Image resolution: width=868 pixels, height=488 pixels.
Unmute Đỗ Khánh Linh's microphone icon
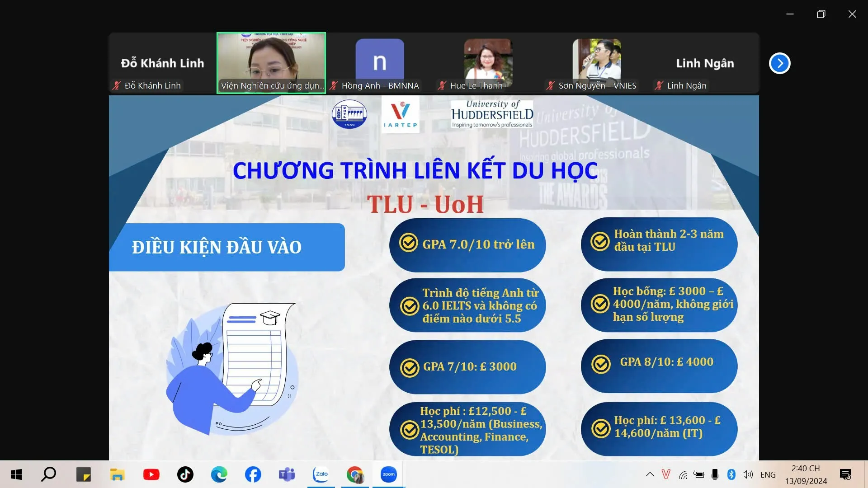click(x=116, y=85)
